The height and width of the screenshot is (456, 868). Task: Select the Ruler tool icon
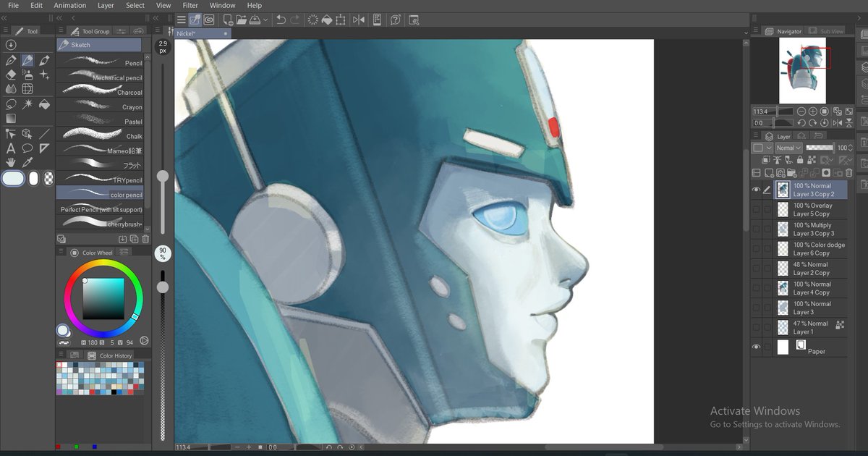(44, 148)
